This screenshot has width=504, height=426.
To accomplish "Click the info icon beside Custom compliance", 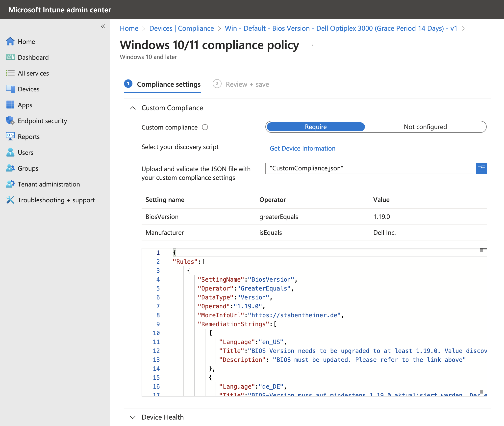I will (205, 127).
